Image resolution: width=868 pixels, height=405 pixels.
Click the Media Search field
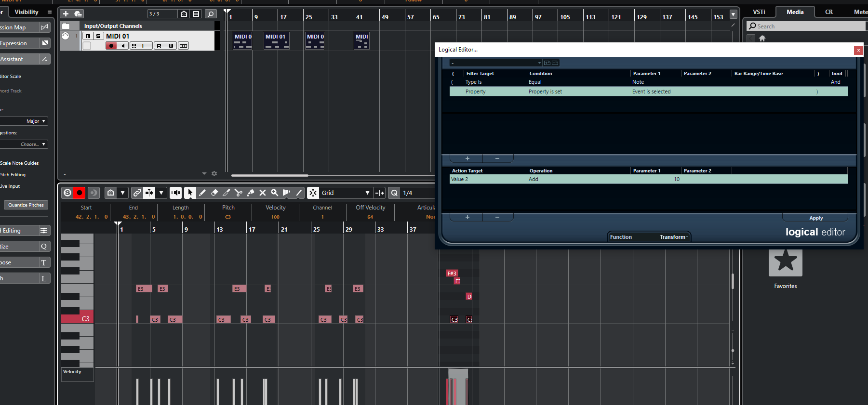[806, 26]
